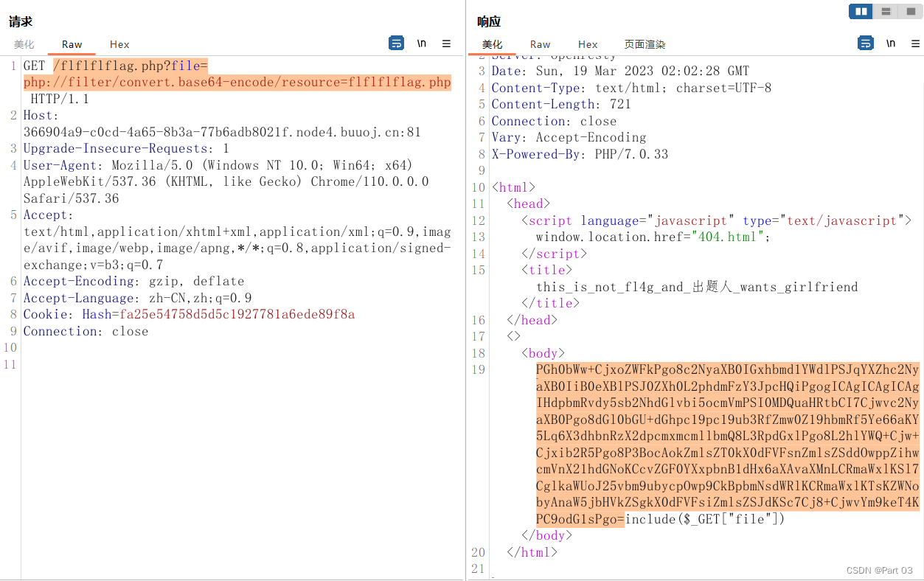Click the Hash cookie value fa25e54758d5d5c1927781a6ede89f8a
This screenshot has height=581, width=924.
pos(237,314)
